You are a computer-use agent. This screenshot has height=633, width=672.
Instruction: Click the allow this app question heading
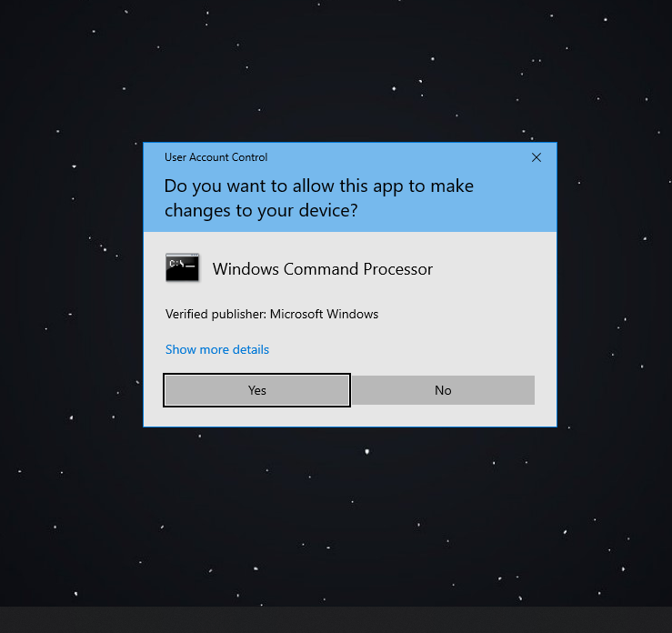[x=319, y=198]
